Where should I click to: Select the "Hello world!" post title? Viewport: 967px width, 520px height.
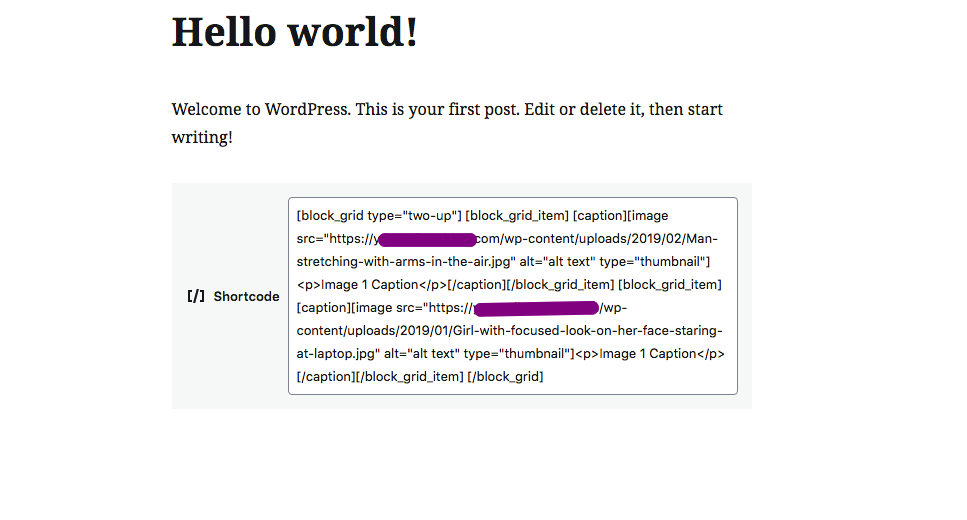[295, 31]
